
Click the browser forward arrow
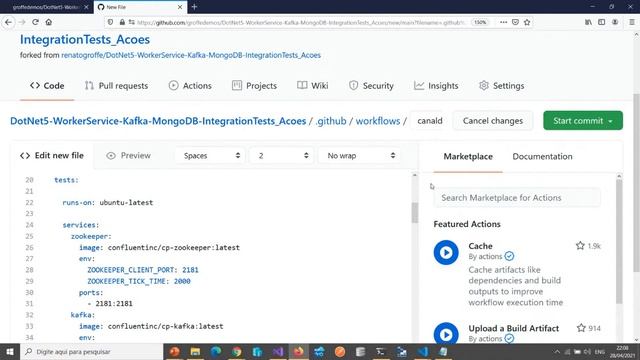pyautogui.click(x=22, y=22)
